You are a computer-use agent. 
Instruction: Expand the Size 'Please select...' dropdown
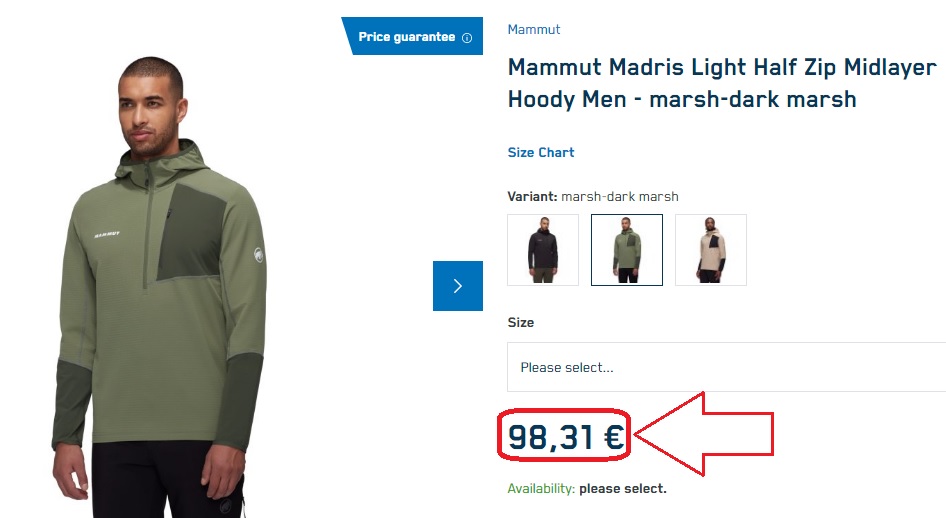726,367
